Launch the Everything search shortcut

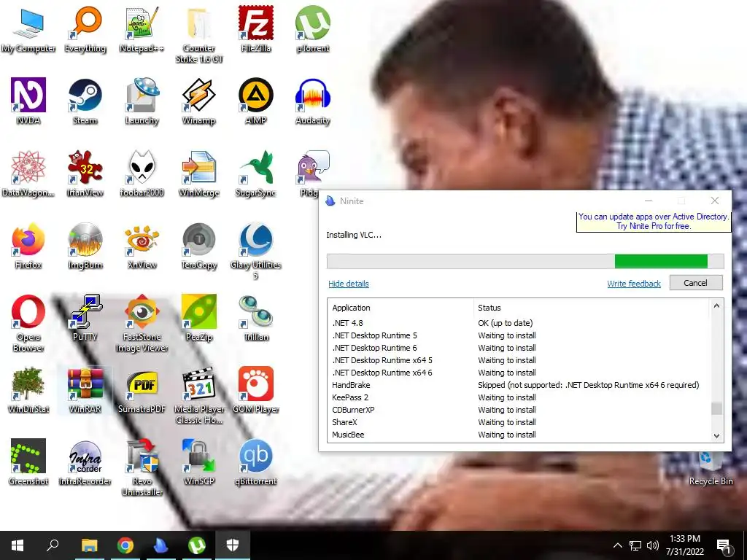(85, 29)
